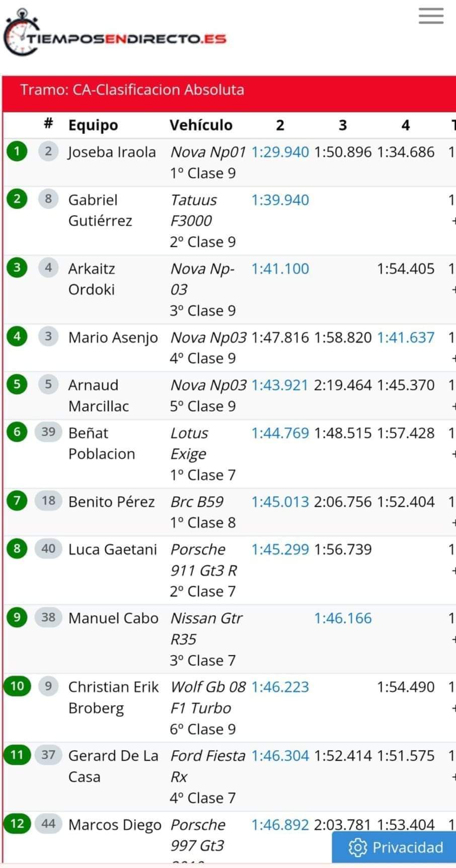Click the Equipo column header

tap(93, 125)
